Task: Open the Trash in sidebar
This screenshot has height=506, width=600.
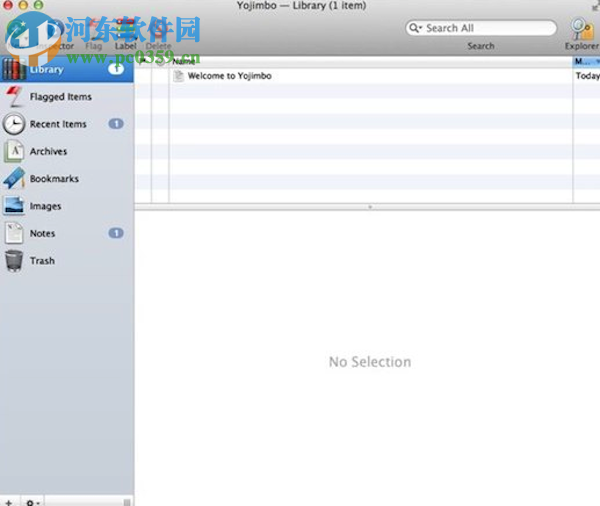Action: (67, 261)
